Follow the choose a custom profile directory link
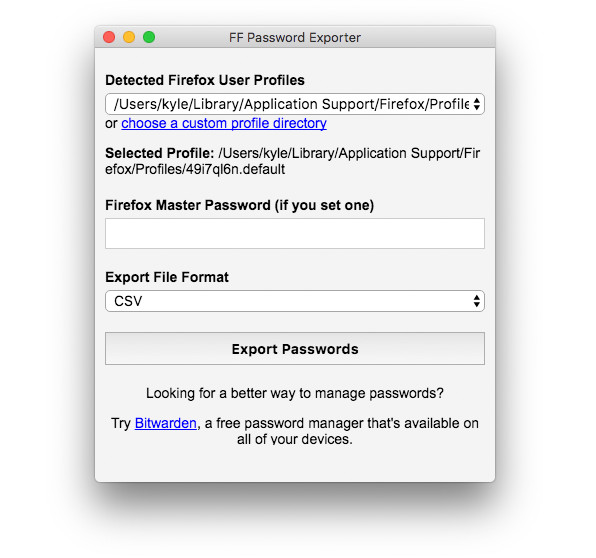The image size is (596, 558). 224,123
